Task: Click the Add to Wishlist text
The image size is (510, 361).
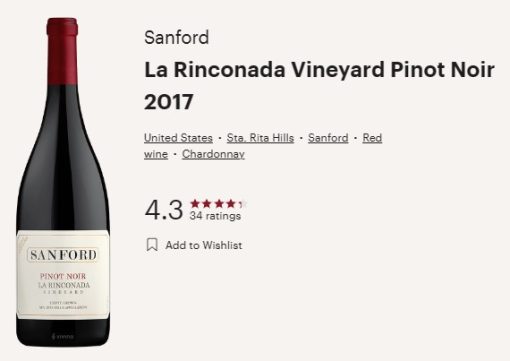Action: pos(204,245)
